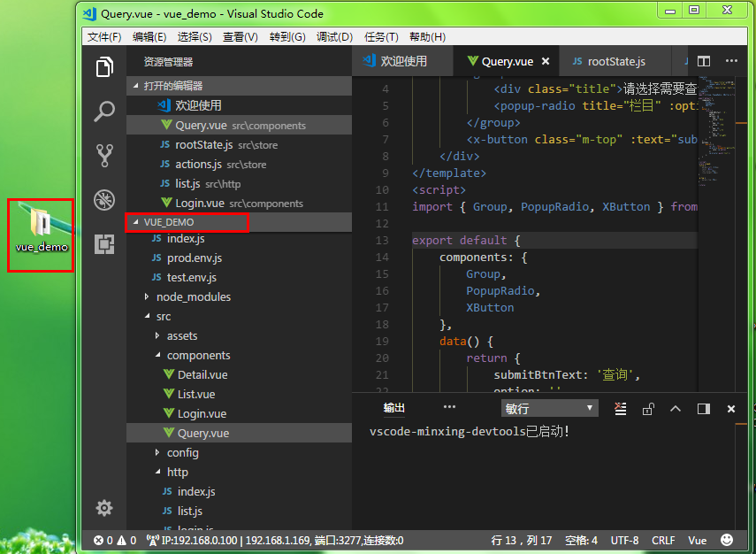
Task: Open the 编辑(E) menu
Action: point(149,37)
